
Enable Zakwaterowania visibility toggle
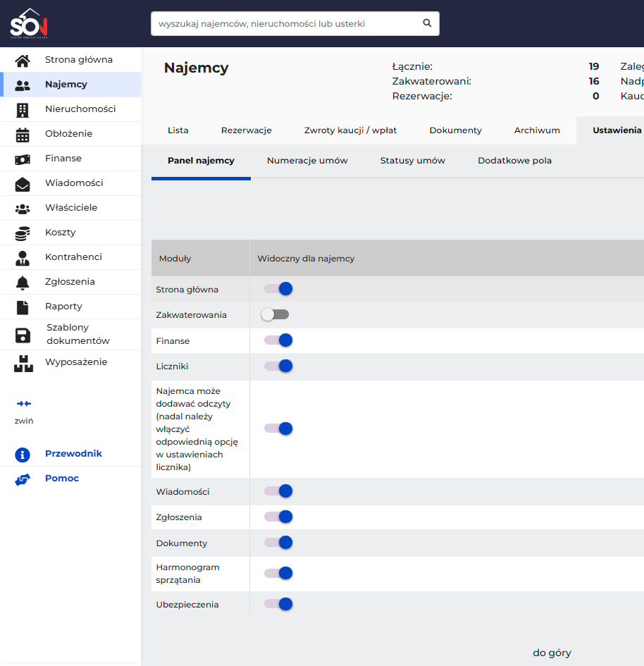[275, 314]
